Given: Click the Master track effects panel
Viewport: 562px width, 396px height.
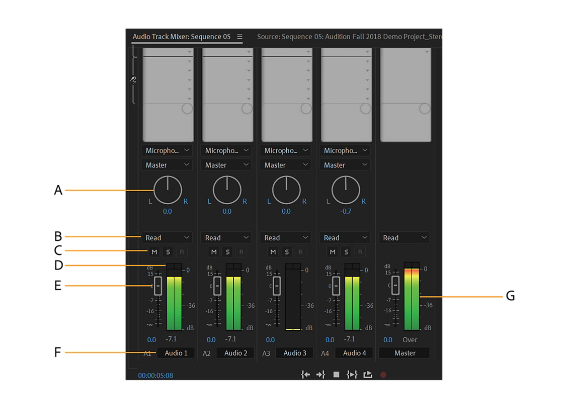Looking at the screenshot, I should (405, 95).
